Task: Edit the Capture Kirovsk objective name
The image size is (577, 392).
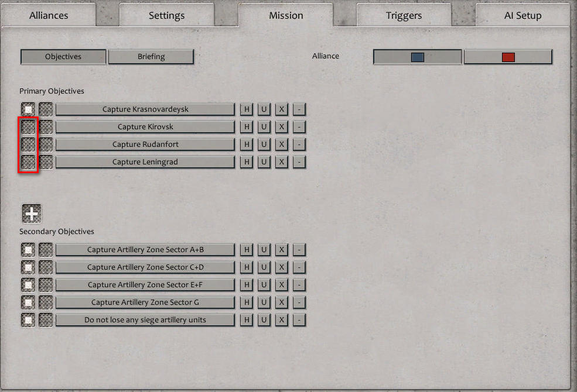Action: (145, 127)
